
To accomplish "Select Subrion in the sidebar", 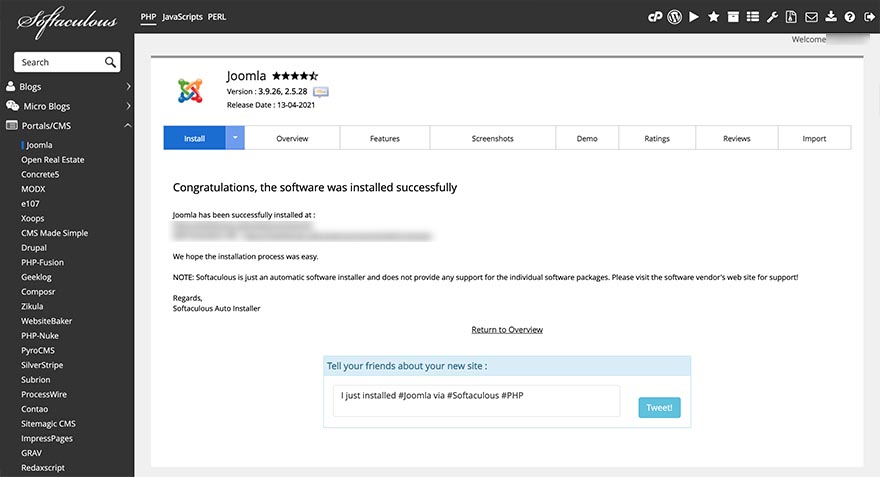I will point(36,379).
